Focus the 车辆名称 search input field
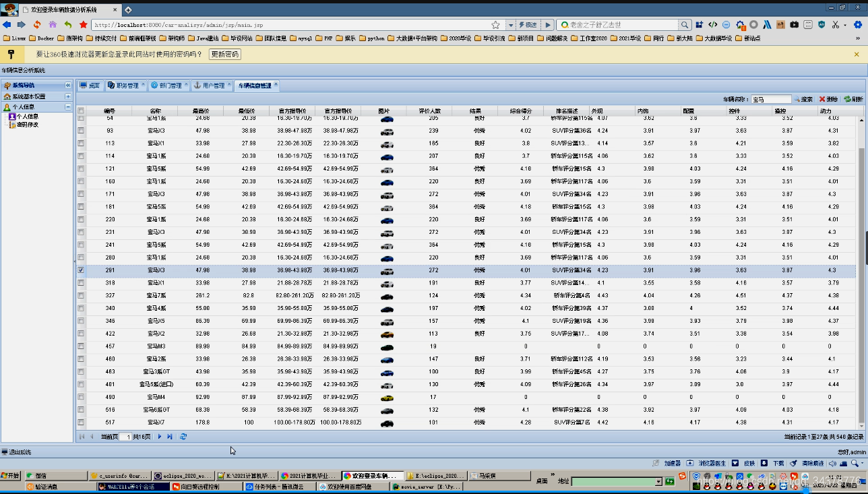 coord(771,99)
